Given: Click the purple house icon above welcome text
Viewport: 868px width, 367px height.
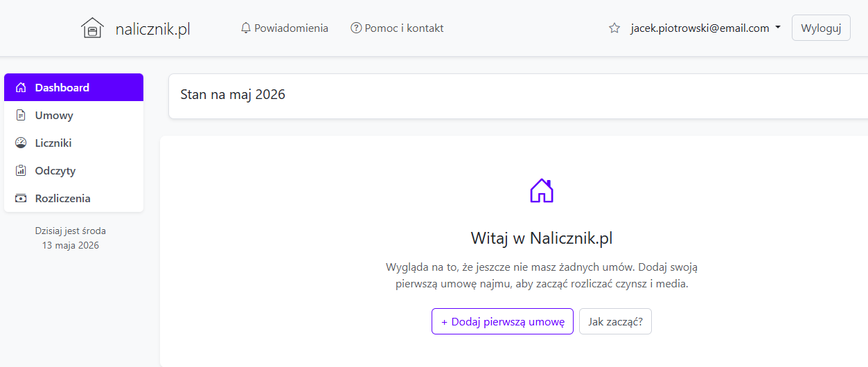Looking at the screenshot, I should point(542,190).
